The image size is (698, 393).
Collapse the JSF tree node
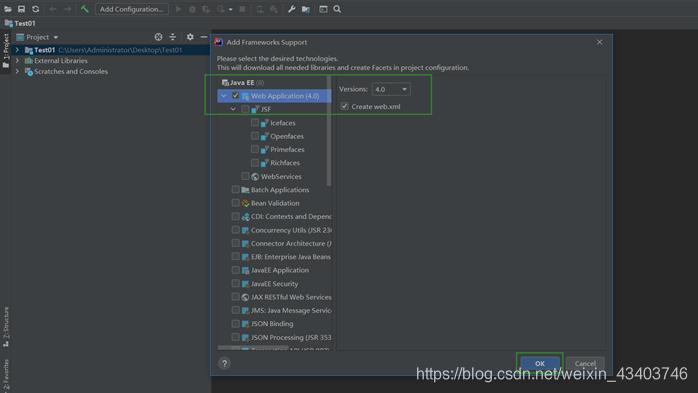click(x=233, y=109)
